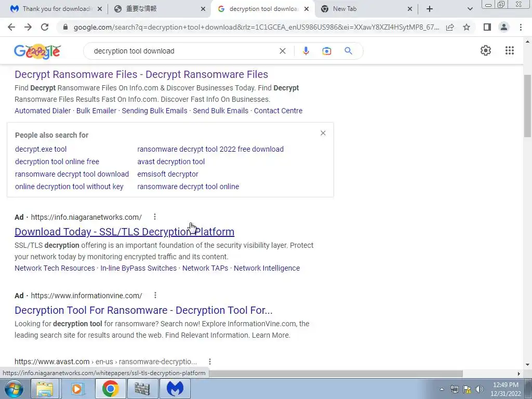Close the People also search for box

point(323,133)
